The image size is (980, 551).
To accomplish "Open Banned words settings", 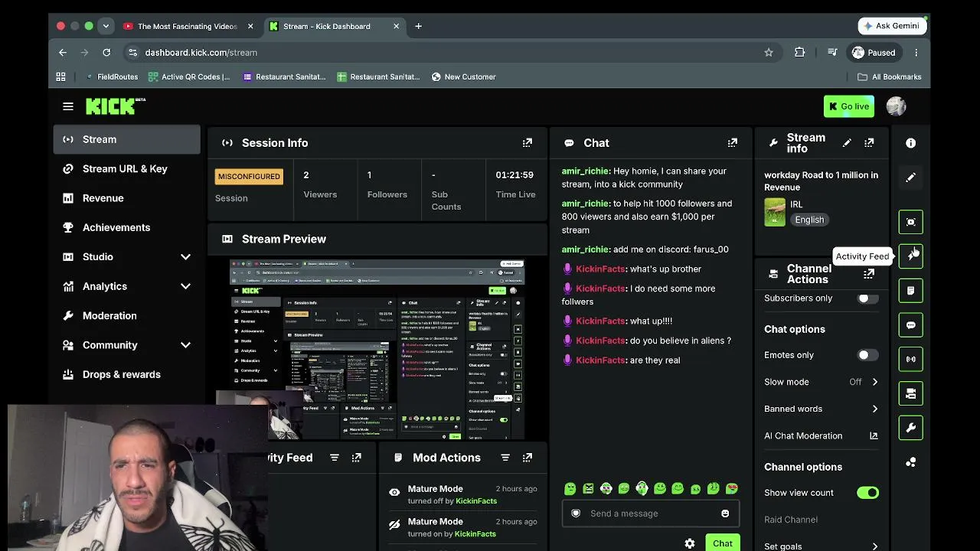I will pos(821,409).
